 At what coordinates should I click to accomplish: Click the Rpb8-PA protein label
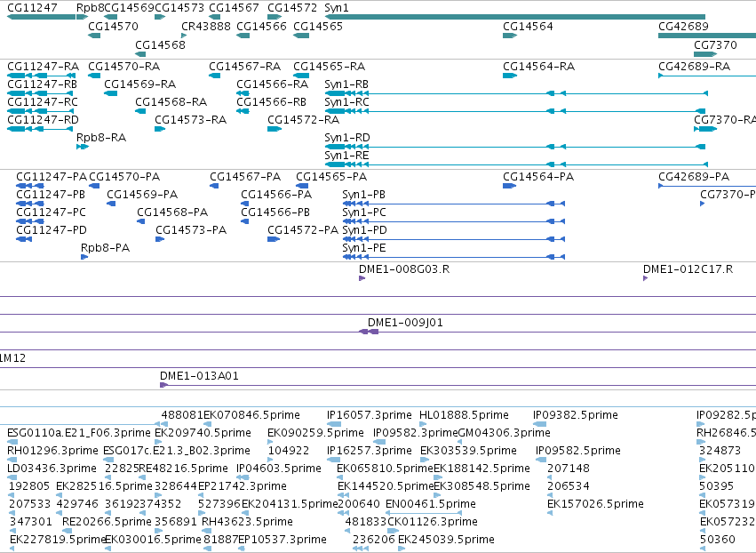(105, 248)
